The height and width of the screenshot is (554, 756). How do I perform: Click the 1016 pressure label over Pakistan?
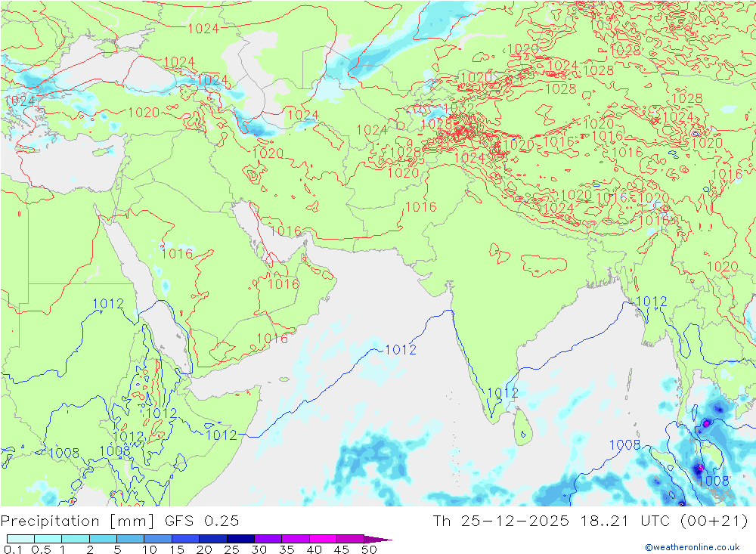click(x=421, y=207)
